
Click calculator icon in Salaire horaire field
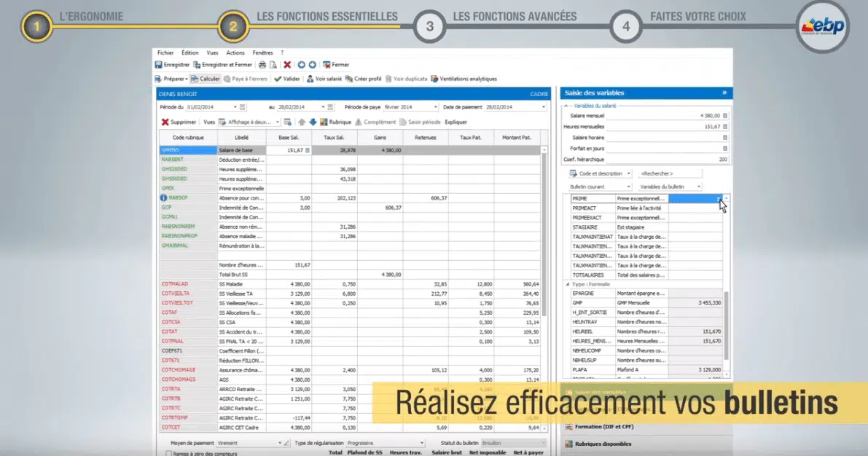point(725,137)
